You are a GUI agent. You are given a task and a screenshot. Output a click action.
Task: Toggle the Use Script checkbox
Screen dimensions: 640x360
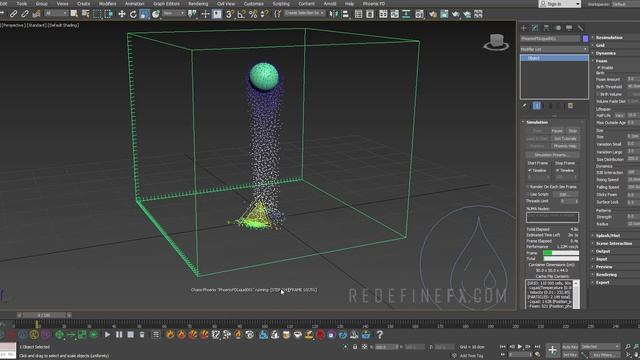click(x=528, y=194)
